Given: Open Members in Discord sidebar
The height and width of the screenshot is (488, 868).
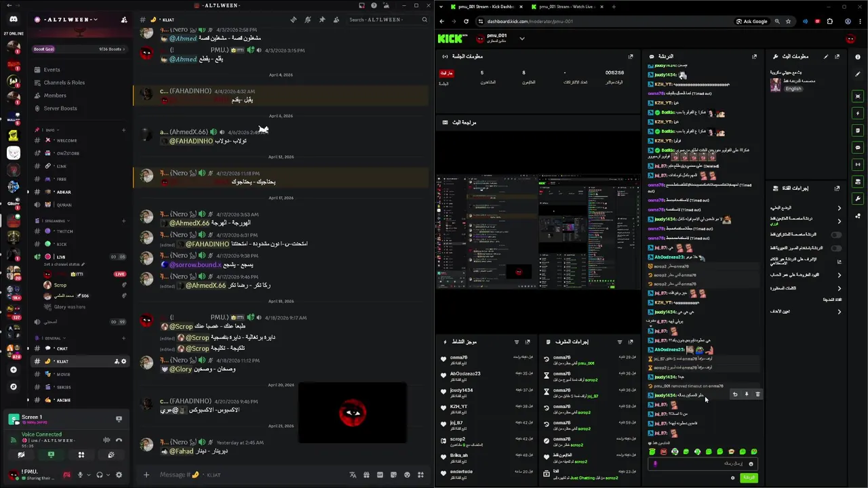Looking at the screenshot, I should 55,95.
